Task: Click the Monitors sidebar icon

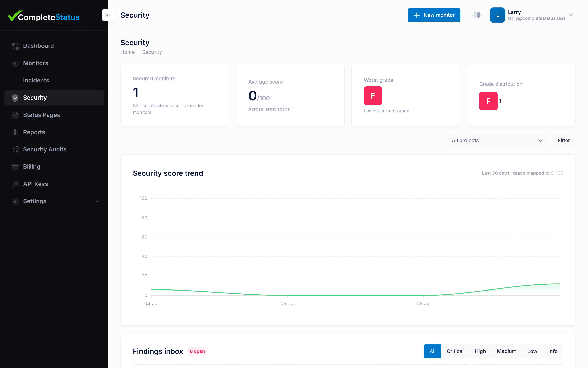Action: pyautogui.click(x=15, y=63)
